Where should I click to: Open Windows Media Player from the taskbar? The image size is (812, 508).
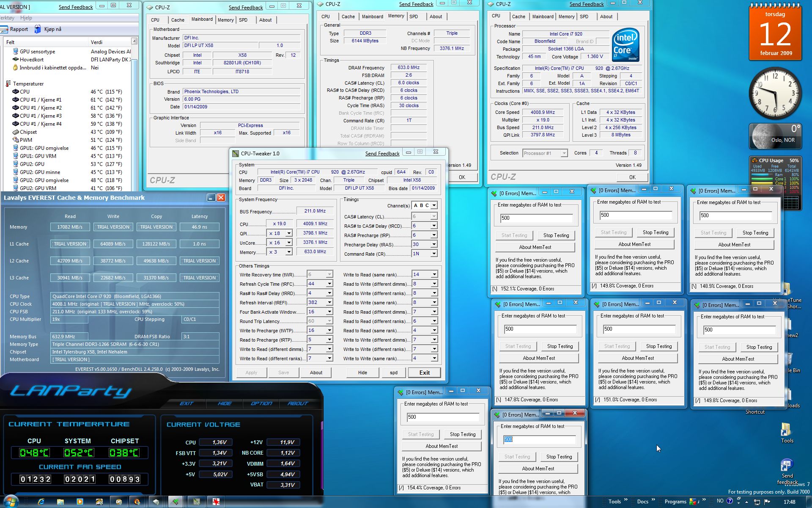(80, 502)
